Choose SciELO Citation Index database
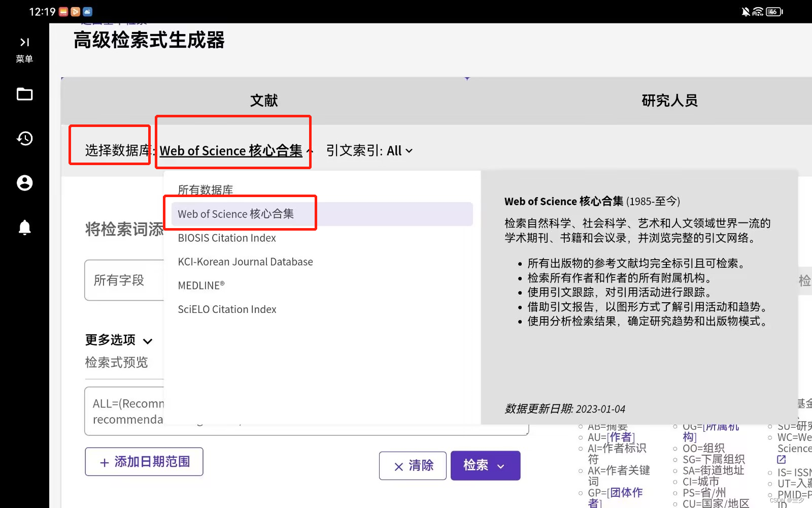 click(227, 309)
